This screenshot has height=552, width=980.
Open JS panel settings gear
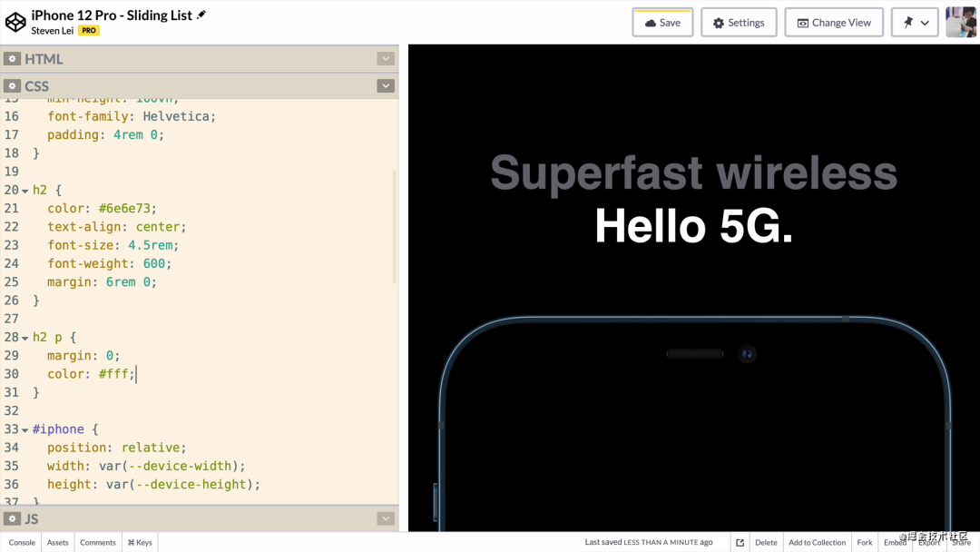(12, 519)
